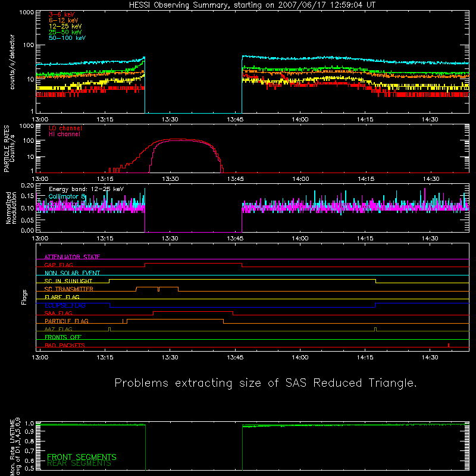The image size is (476, 476).
Task: Click the red spike on the BAD PACKETS line
Action: point(449,345)
